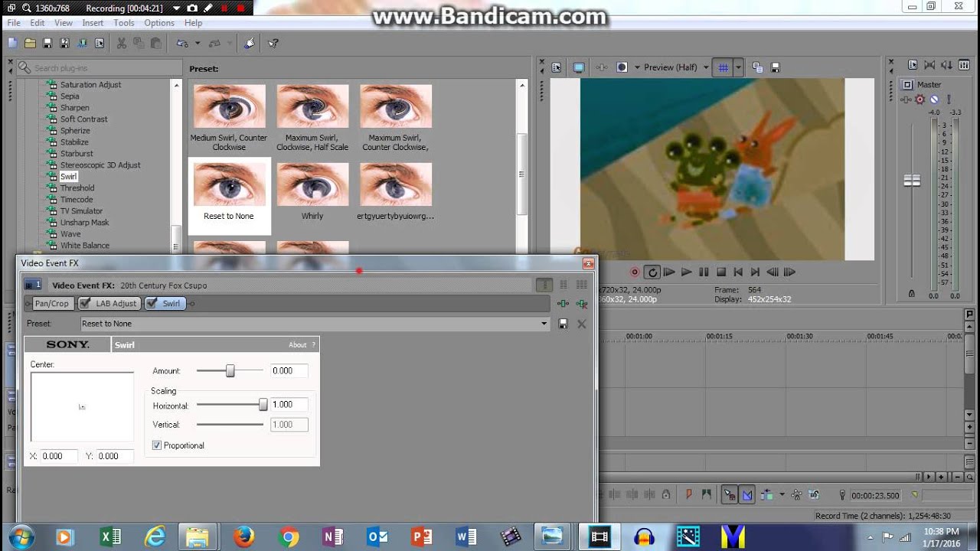Click Play From Start button
Screen dimensions: 980x551
tap(669, 272)
